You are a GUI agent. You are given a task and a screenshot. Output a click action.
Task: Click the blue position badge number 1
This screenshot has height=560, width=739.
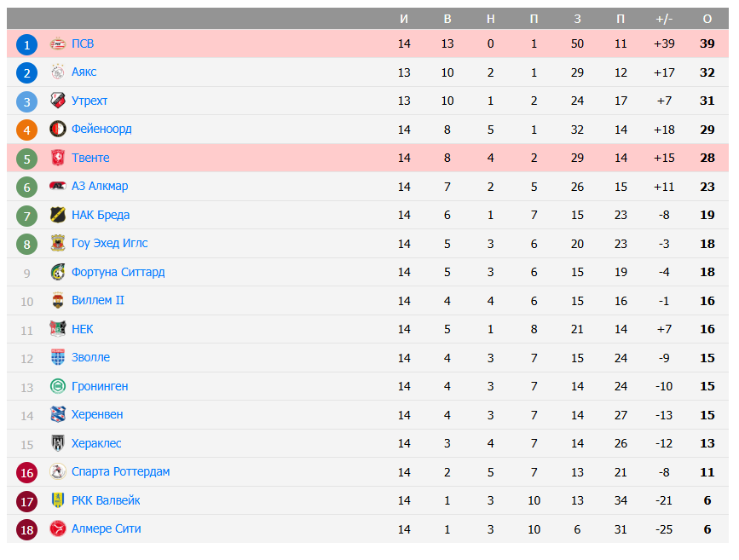point(27,44)
